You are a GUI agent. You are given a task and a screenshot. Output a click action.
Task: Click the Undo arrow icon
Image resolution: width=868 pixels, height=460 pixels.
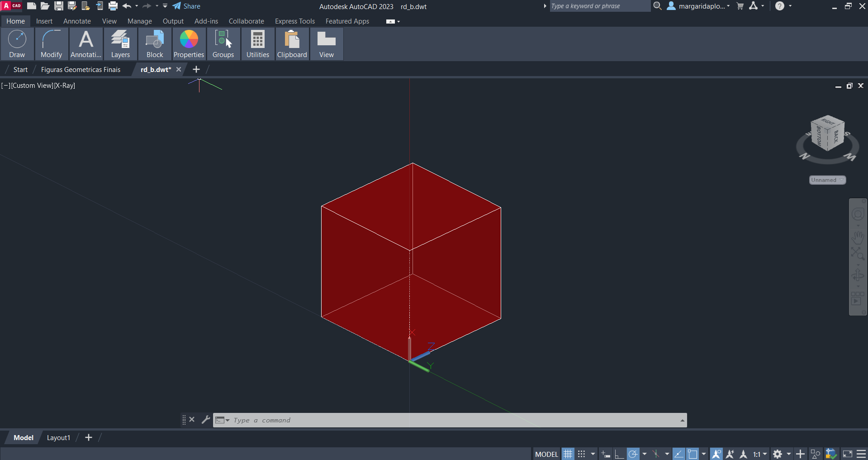[x=127, y=6]
